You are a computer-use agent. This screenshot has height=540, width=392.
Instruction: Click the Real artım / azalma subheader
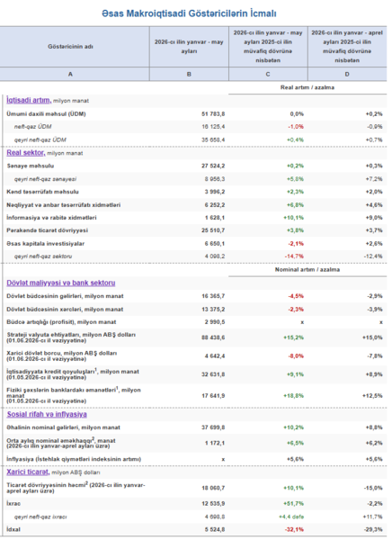(x=307, y=87)
